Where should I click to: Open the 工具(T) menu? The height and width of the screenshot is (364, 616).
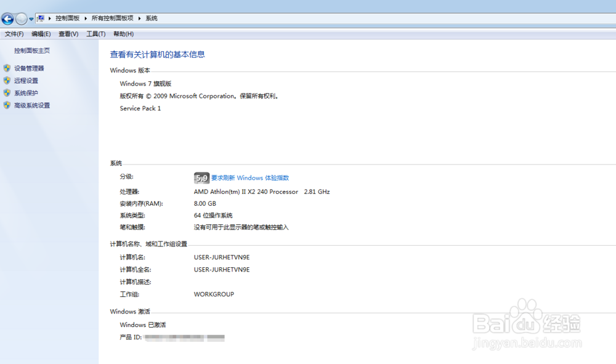tap(96, 34)
